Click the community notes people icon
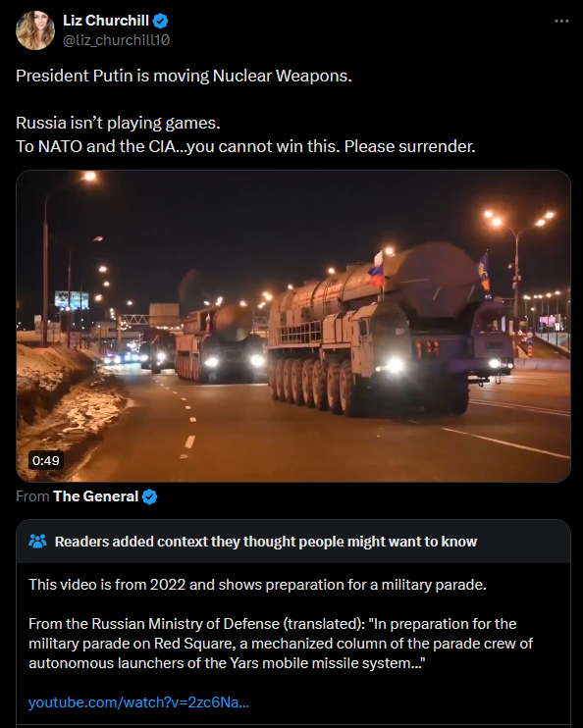This screenshot has height=728, width=583. click(37, 541)
